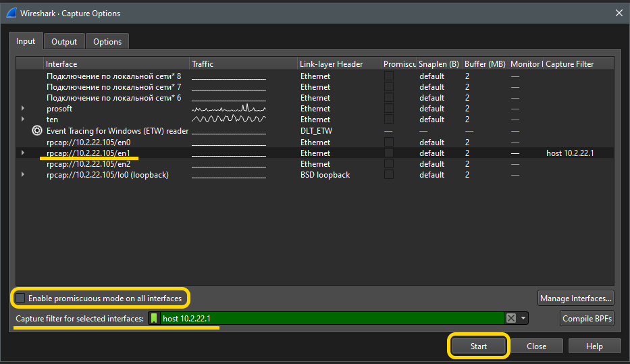Click Ethernet link-layer cell in ten row
The height and width of the screenshot is (364, 630).
[x=315, y=120]
